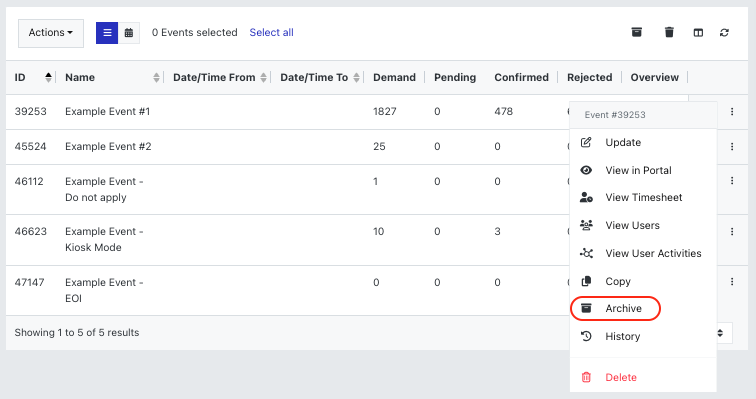Open kebab menu for Example Event - EOI
Screen dimensions: 756x399
pos(732,281)
